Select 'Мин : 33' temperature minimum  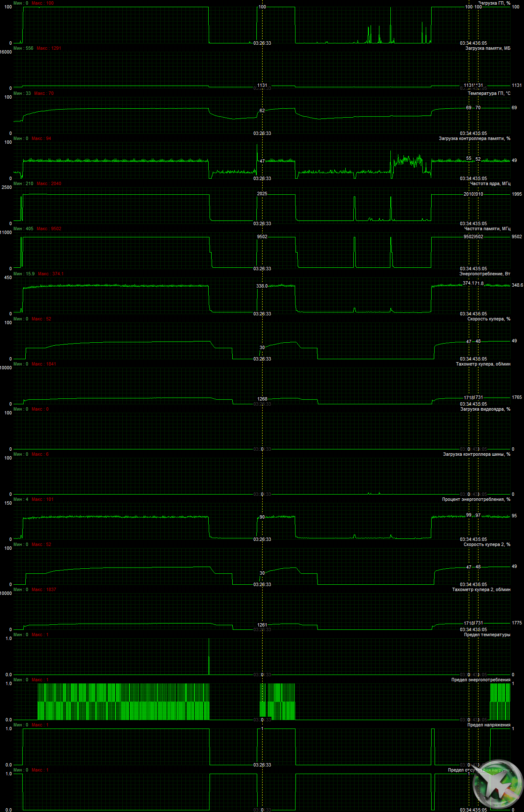click(x=22, y=93)
